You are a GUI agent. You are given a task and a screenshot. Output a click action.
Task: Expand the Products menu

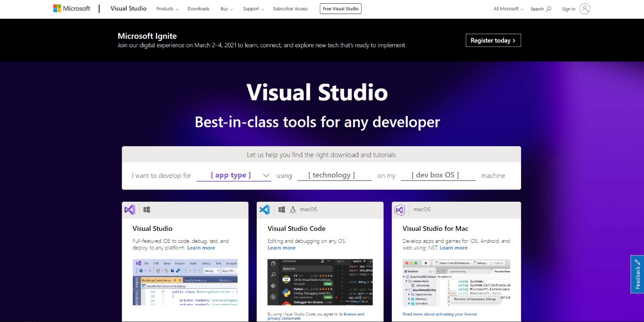pyautogui.click(x=167, y=9)
